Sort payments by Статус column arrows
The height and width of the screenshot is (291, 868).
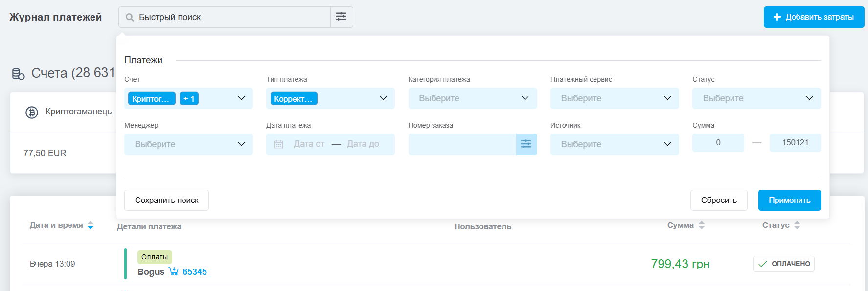(x=797, y=225)
